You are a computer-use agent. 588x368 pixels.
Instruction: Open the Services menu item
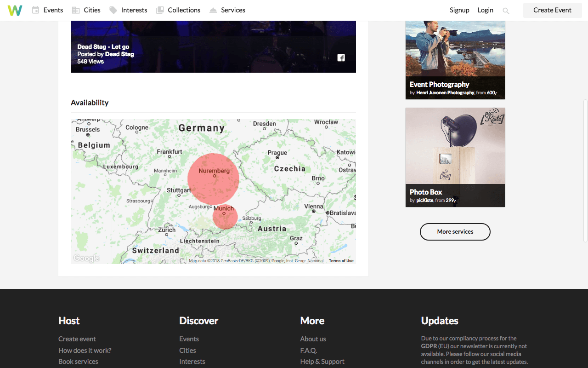pyautogui.click(x=233, y=10)
